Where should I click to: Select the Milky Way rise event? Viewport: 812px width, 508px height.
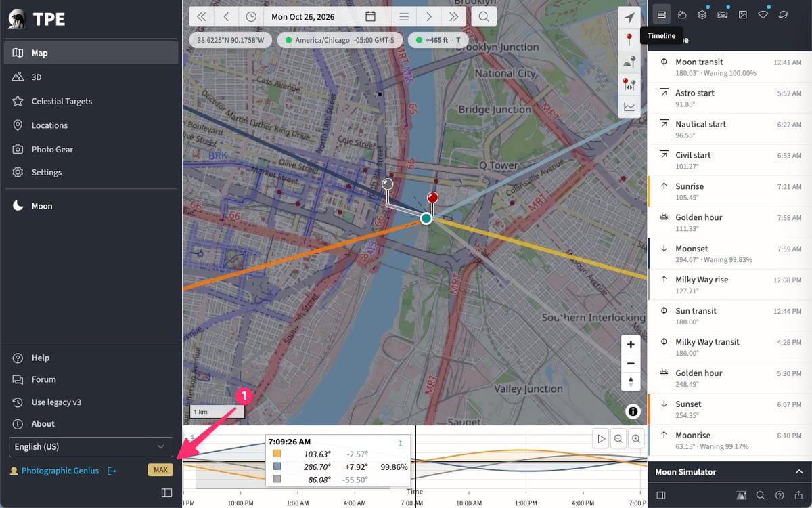pos(730,285)
